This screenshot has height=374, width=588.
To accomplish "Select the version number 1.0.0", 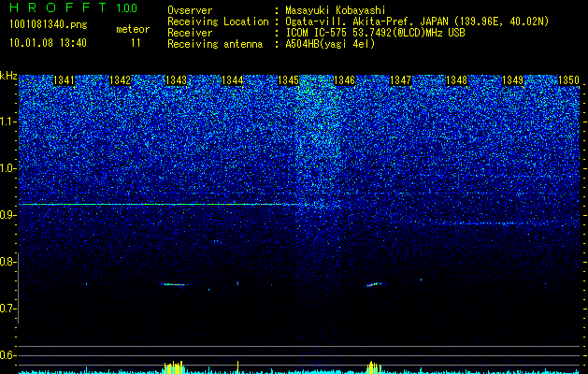I will tap(127, 7).
